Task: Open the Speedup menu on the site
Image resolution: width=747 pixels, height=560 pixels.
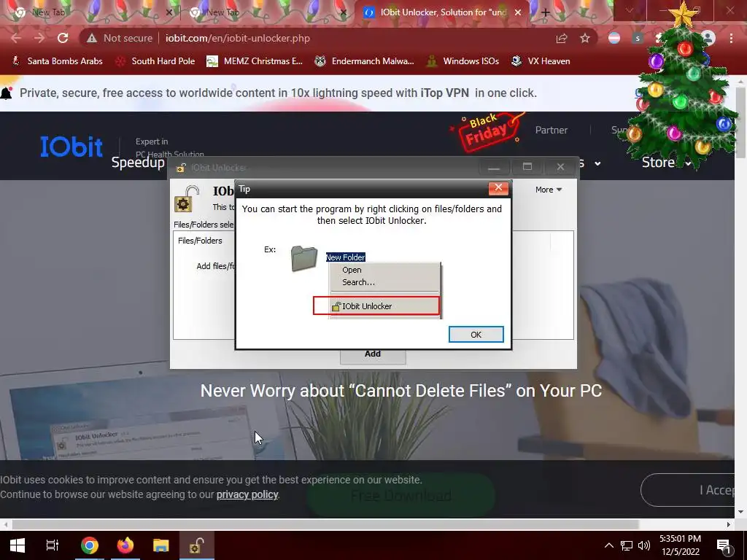Action: coord(138,163)
